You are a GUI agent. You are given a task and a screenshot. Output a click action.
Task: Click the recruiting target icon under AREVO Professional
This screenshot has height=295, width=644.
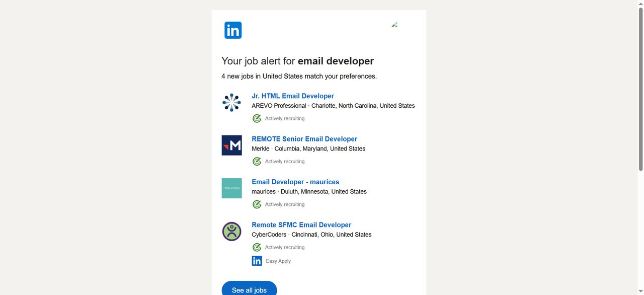[x=257, y=118]
